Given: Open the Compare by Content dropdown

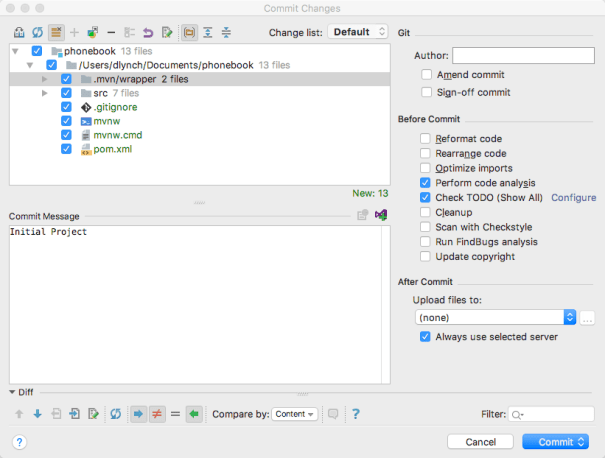Looking at the screenshot, I should tap(294, 414).
